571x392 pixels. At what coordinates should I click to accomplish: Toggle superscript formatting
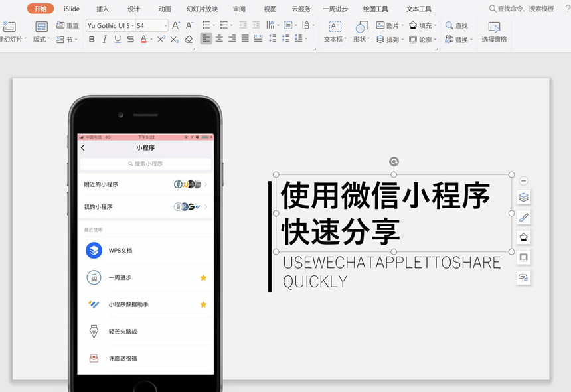[161, 39]
